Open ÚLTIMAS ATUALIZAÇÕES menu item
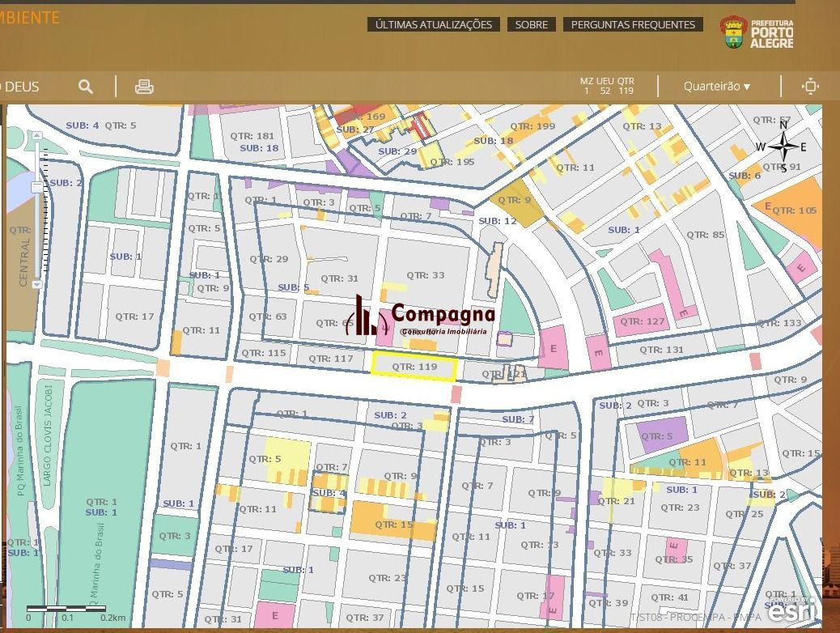 (x=434, y=24)
